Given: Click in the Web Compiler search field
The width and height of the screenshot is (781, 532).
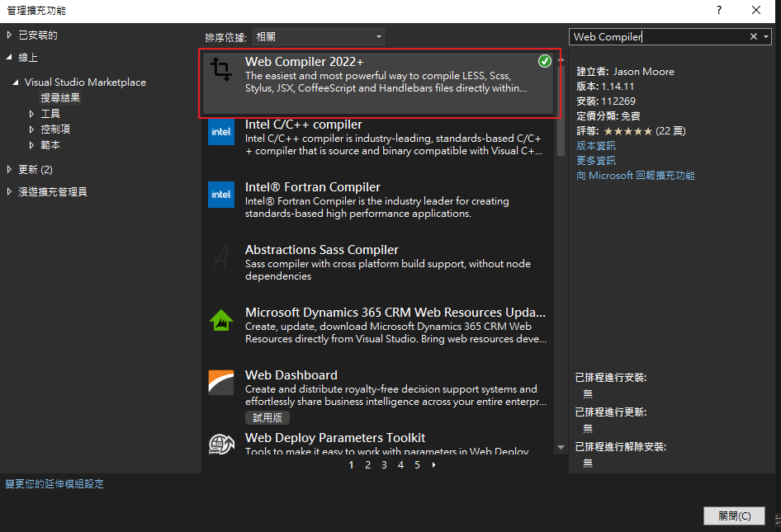Looking at the screenshot, I should coord(659,36).
